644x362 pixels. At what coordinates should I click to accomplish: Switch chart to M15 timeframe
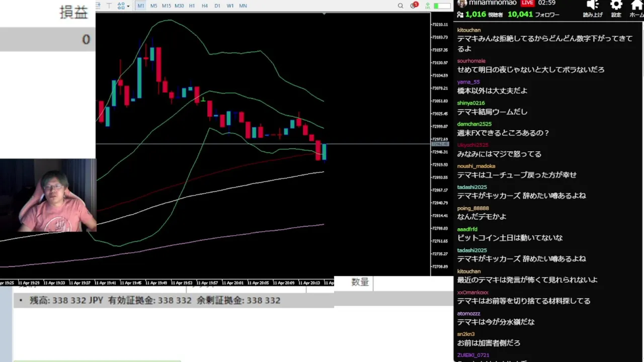(166, 6)
